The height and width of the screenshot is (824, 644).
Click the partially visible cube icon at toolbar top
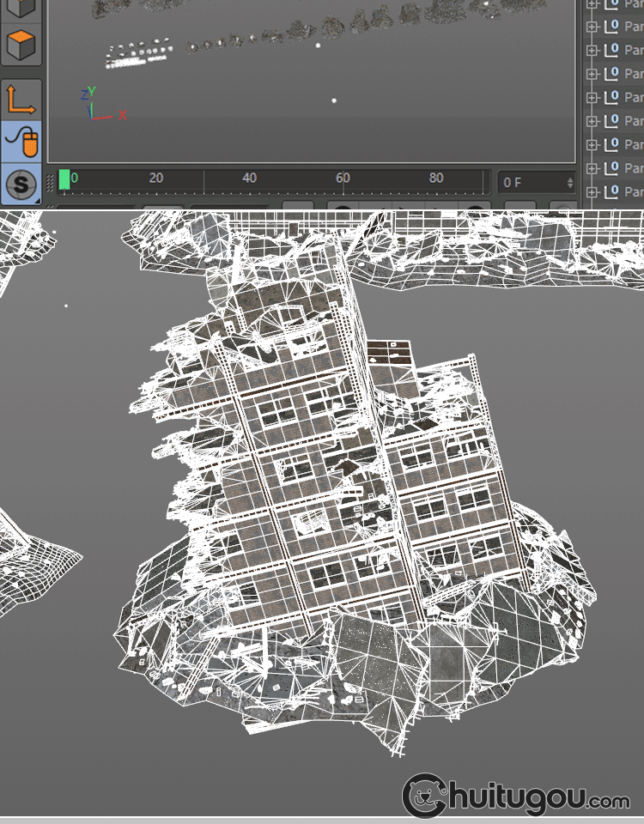(21, 7)
